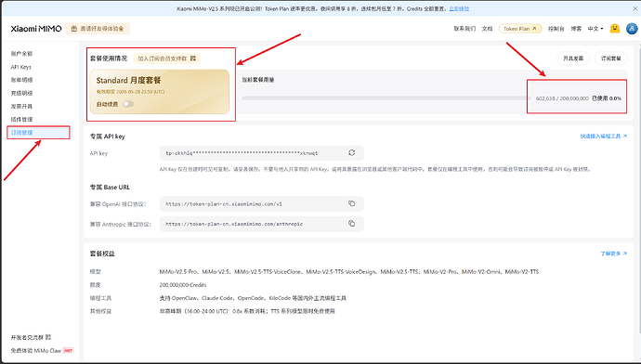Close the top announcement banner

point(634,8)
